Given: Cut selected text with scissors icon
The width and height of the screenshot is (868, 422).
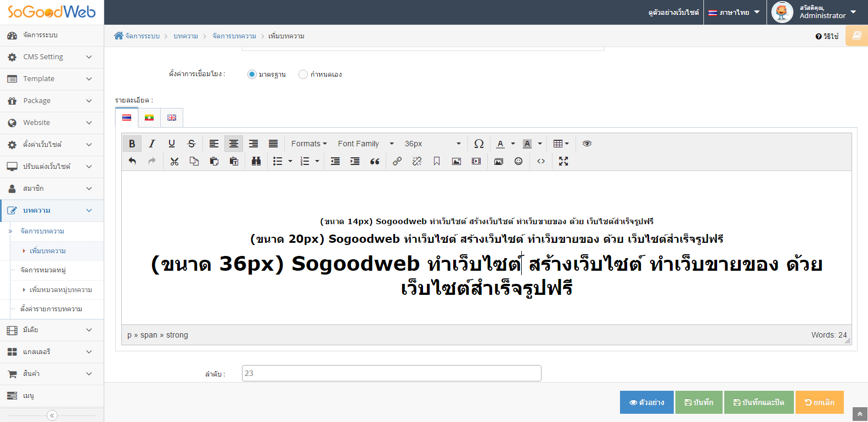Looking at the screenshot, I should pyautogui.click(x=174, y=161).
